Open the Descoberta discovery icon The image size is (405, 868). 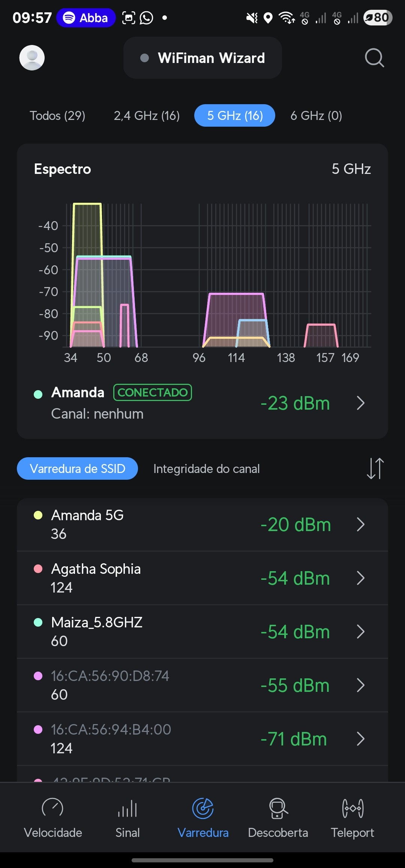(278, 808)
